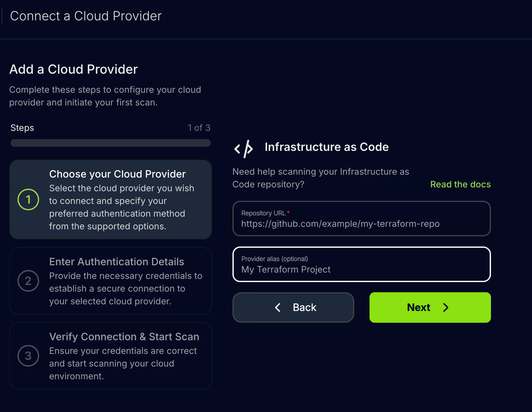Click the Connect a Cloud Provider header
This screenshot has width=532, height=412.
86,16
